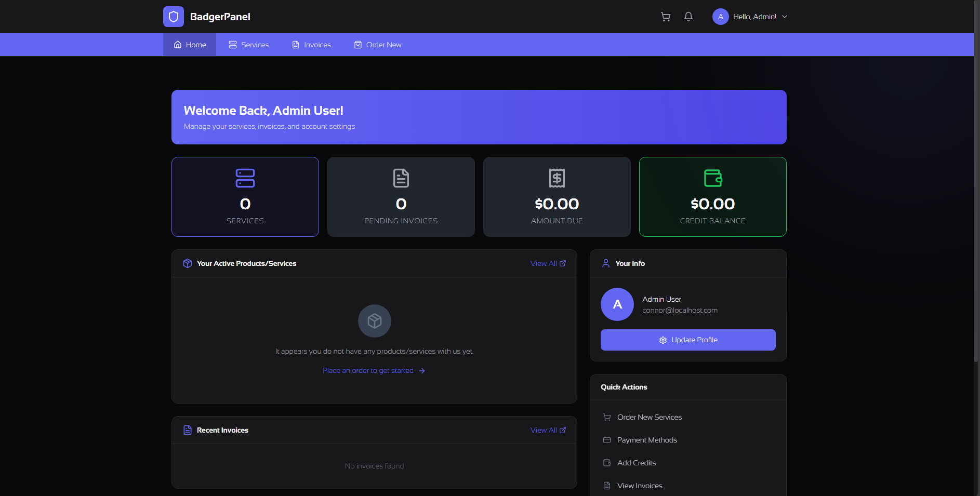The height and width of the screenshot is (496, 980).
Task: Click the BadgerPanel shield logo icon
Action: click(174, 17)
